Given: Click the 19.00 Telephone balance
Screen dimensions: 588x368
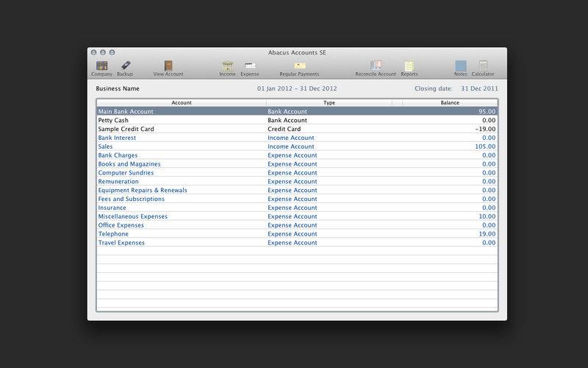Looking at the screenshot, I should pyautogui.click(x=487, y=234).
